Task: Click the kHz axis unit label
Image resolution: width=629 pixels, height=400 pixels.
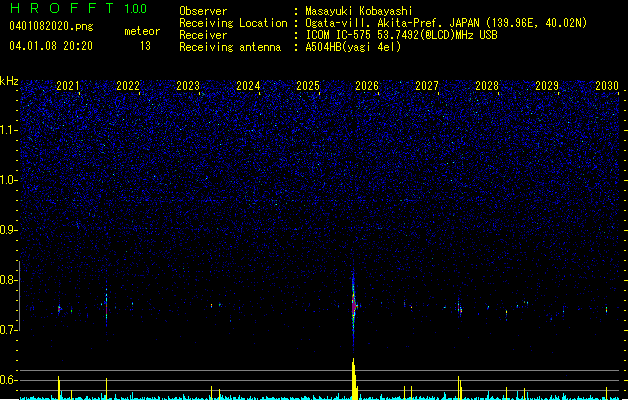Action: click(x=9, y=81)
